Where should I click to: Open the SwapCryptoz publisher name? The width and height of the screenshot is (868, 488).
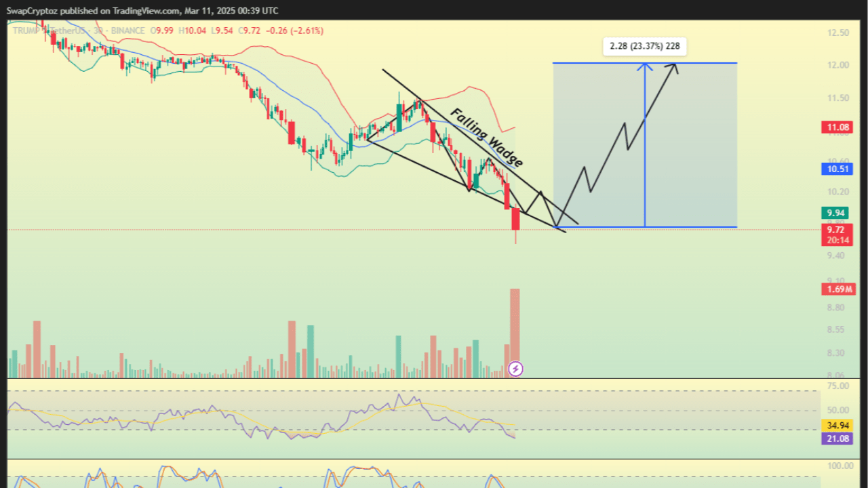pyautogui.click(x=32, y=11)
